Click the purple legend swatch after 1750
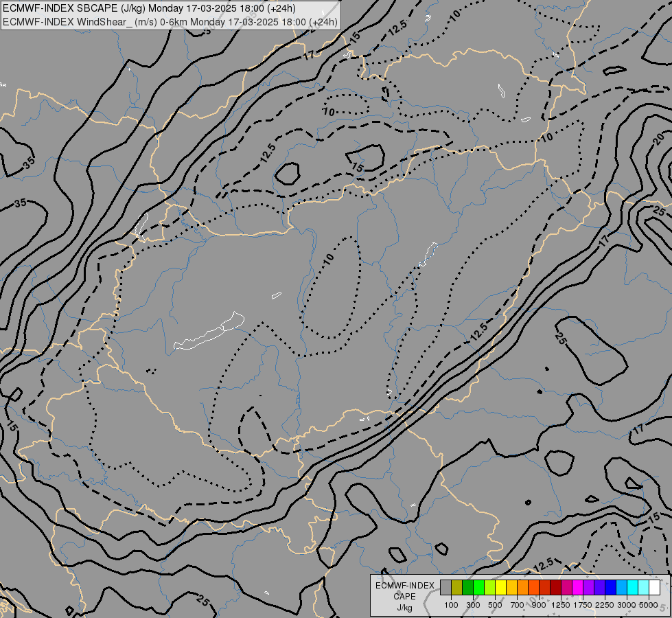 [588, 588]
